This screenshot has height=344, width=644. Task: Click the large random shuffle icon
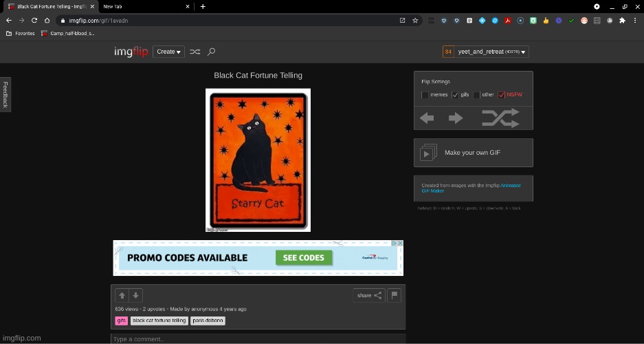click(x=500, y=118)
